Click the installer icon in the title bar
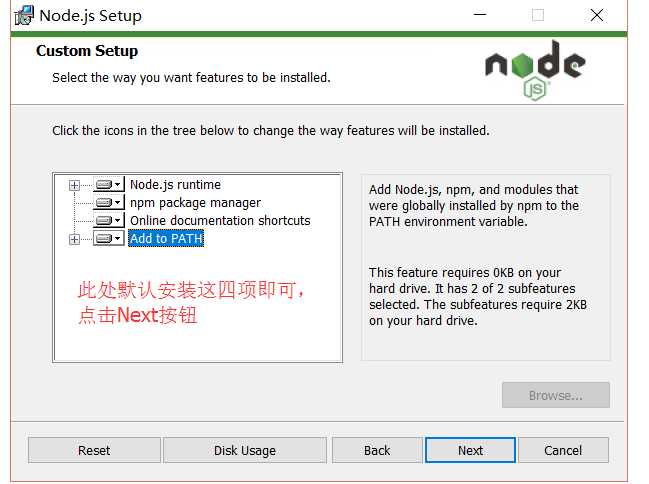This screenshot has height=484, width=649. tap(23, 15)
